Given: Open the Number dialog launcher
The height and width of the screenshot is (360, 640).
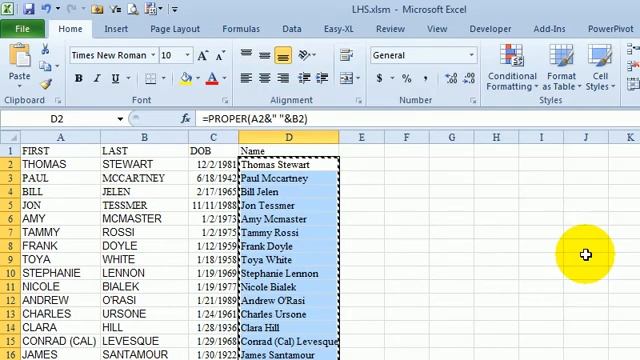Looking at the screenshot, I should (x=473, y=100).
